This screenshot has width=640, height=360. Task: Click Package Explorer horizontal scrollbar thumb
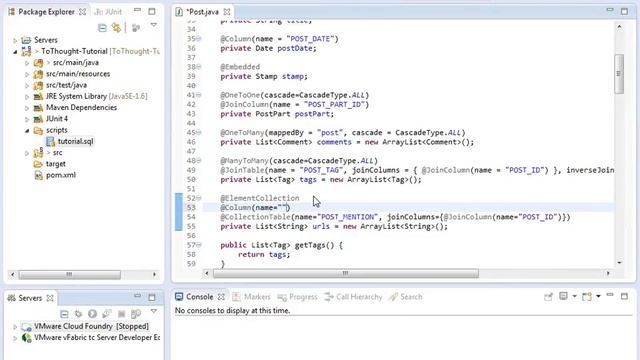point(69,274)
